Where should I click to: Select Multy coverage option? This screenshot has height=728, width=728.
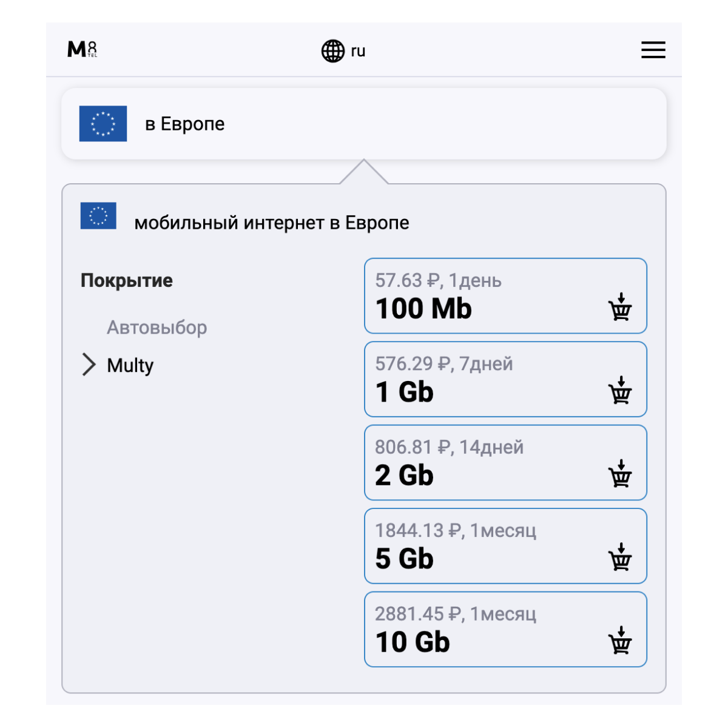130,365
